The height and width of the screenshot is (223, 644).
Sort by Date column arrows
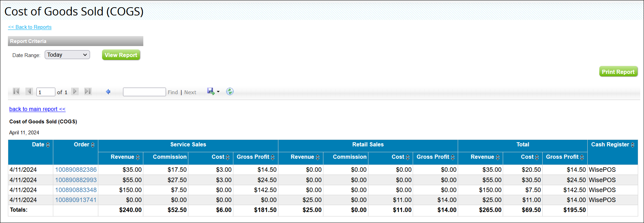click(x=48, y=145)
